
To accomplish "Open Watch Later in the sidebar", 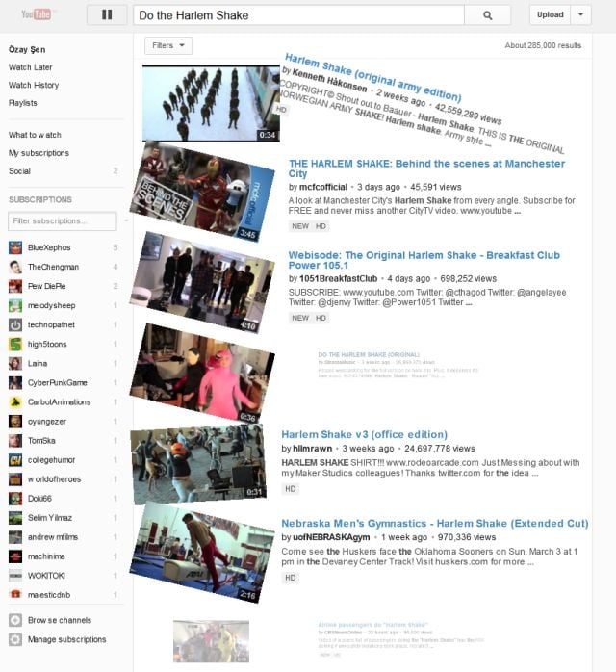I will pyautogui.click(x=31, y=67).
